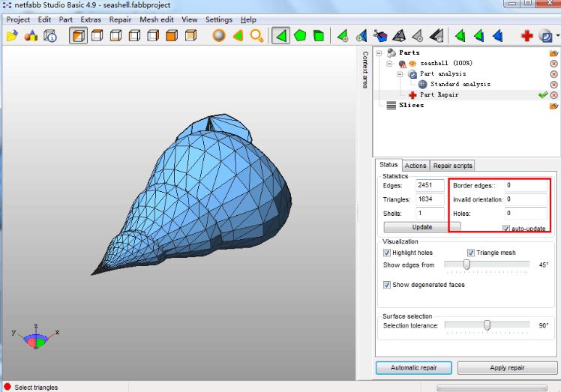Select surfaces mode with green pentagon icon

(x=300, y=36)
